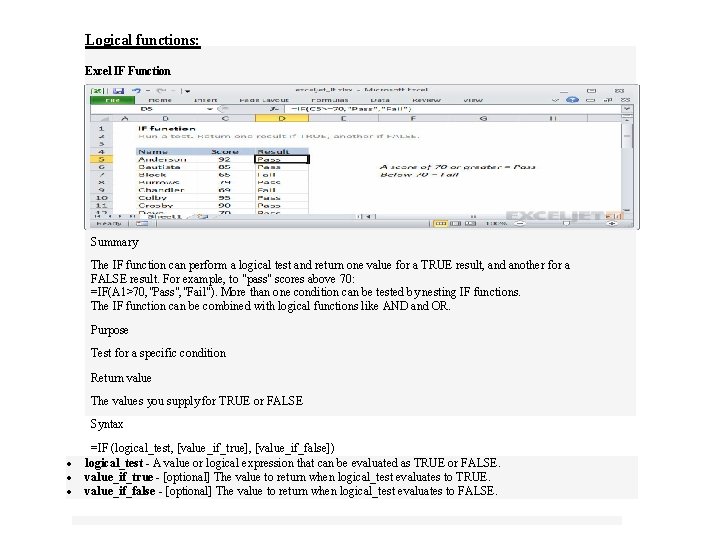Switch to the Insert ribbon tab
This screenshot has height=540, width=720.
pos(205,100)
